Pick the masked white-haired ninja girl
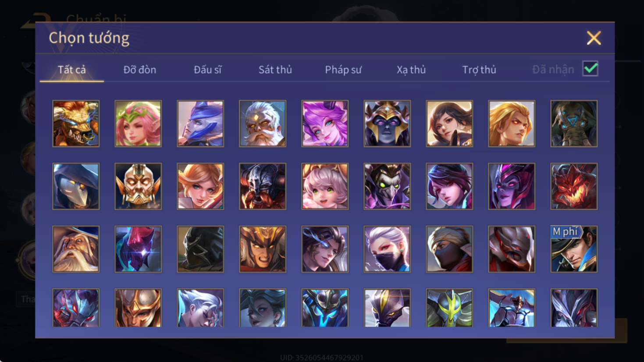Screen dimensions: 644x362 click(387, 249)
